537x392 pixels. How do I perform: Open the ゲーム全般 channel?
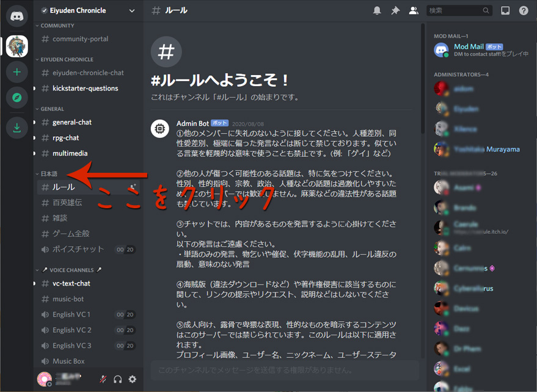[89, 234]
